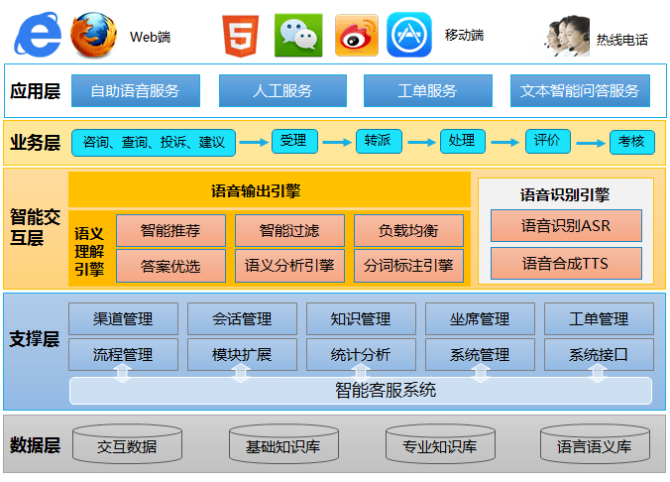The height and width of the screenshot is (482, 670).
Task: Select the 文本智能问答服务 box
Action: coord(580,91)
